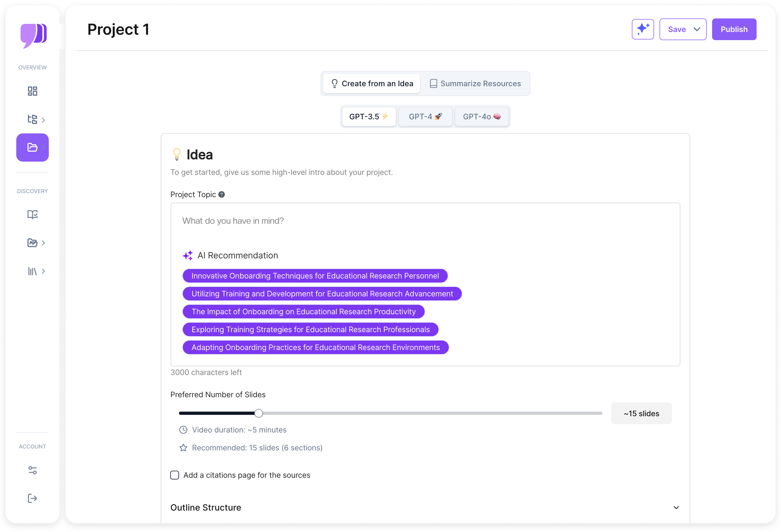This screenshot has height=532, width=781.
Task: Switch to the Summarize Resources tab
Action: [x=476, y=83]
